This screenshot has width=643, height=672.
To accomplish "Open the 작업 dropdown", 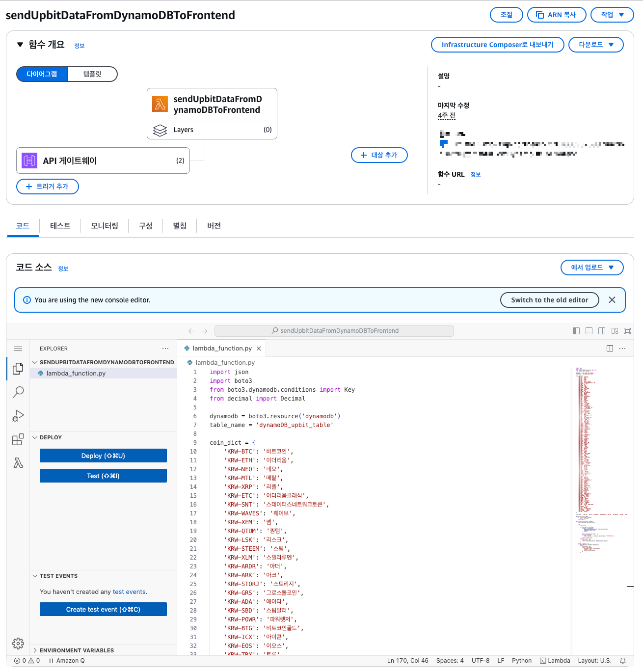I will point(612,15).
